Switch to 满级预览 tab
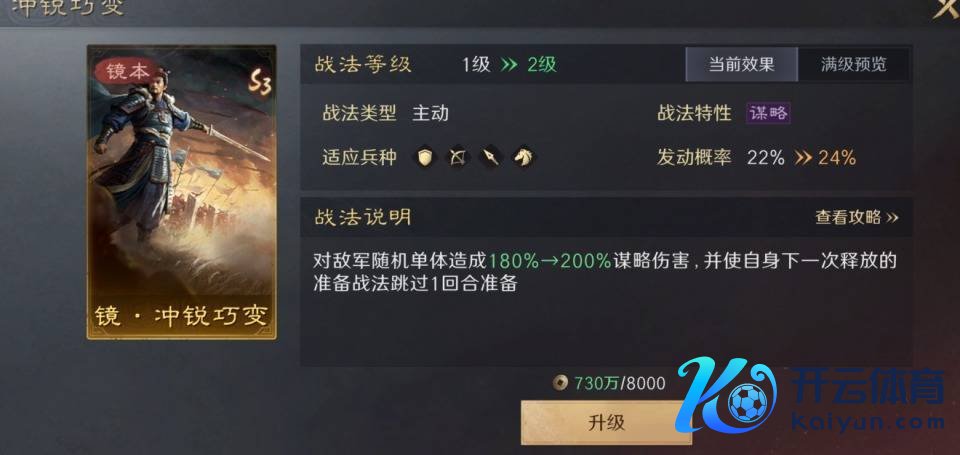 coord(853,64)
